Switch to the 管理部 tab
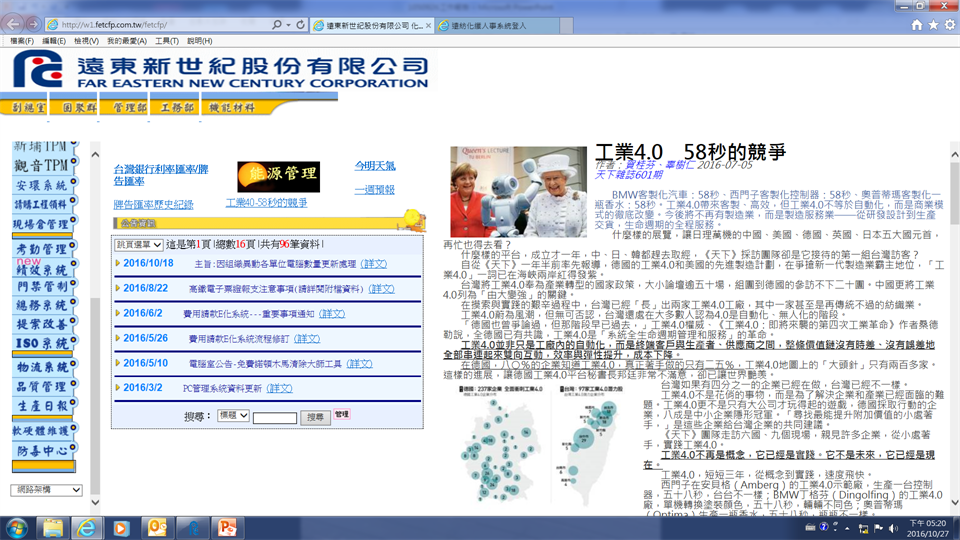Viewport: 960px width, 540px height. tap(130, 108)
